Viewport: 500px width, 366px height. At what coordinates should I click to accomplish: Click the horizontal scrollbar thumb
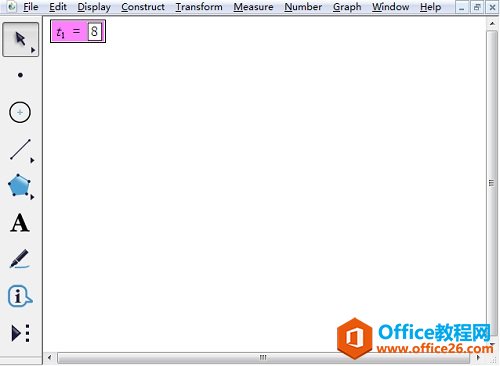(x=263, y=358)
